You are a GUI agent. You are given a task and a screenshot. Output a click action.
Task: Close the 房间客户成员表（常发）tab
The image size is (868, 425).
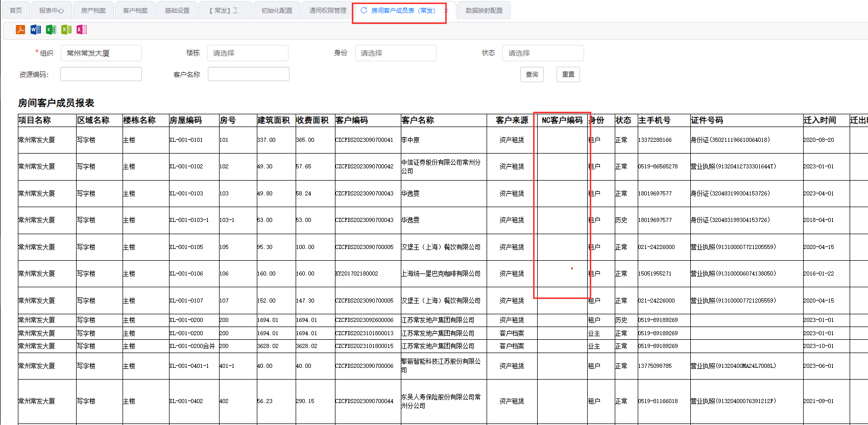click(446, 11)
